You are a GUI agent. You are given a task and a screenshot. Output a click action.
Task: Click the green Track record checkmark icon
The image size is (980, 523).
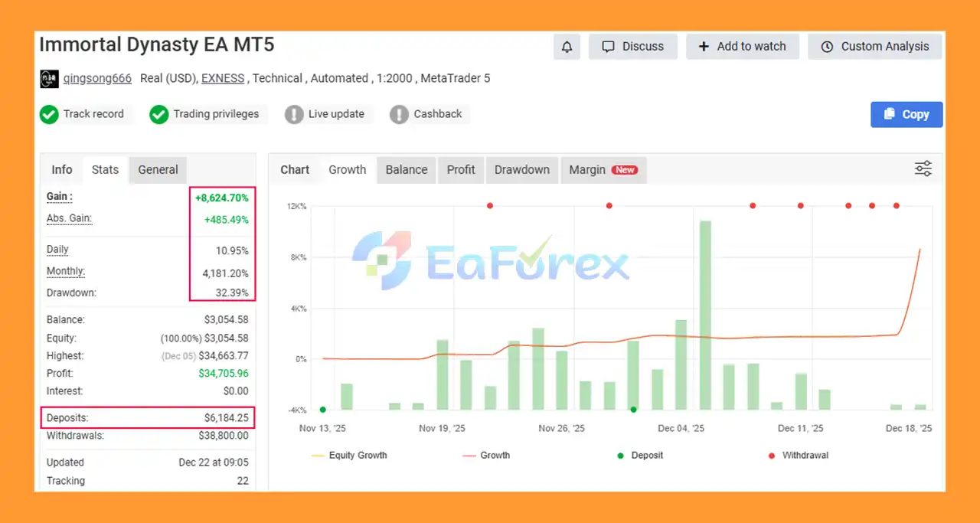point(49,115)
